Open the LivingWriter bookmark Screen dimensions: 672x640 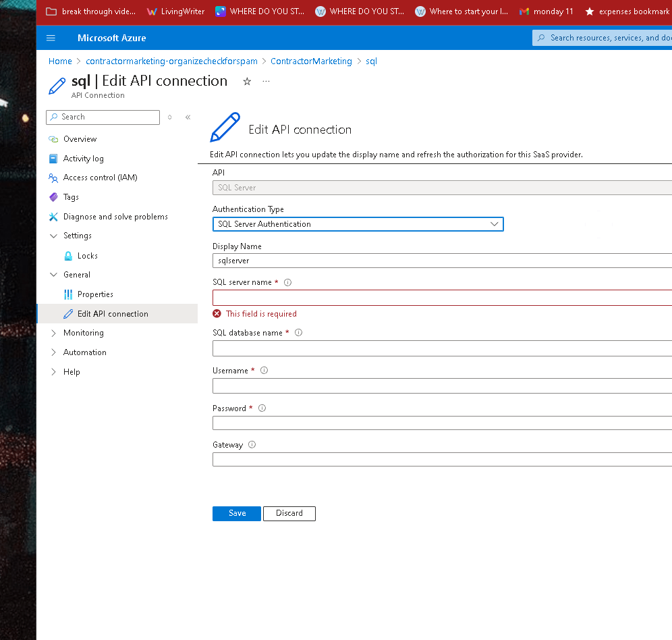175,11
